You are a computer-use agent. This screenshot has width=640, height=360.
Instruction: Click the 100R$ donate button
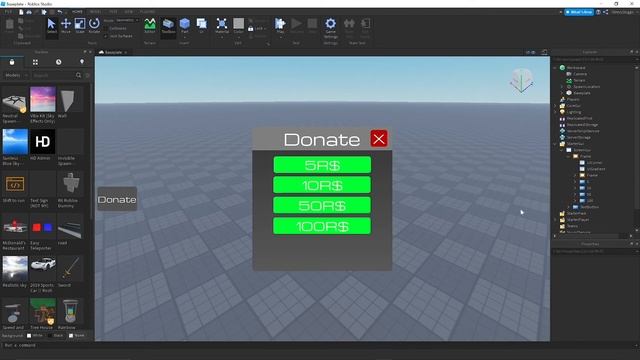(x=322, y=226)
